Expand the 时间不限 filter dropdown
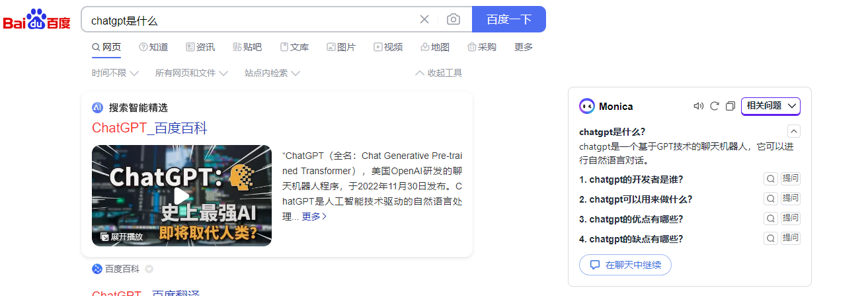The height and width of the screenshot is (296, 868). click(115, 73)
